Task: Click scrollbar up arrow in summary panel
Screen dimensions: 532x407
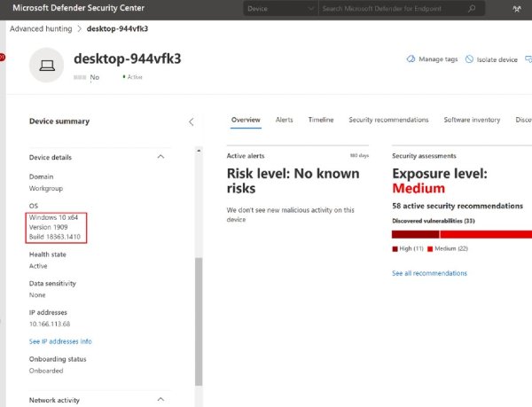Action: 199,150
